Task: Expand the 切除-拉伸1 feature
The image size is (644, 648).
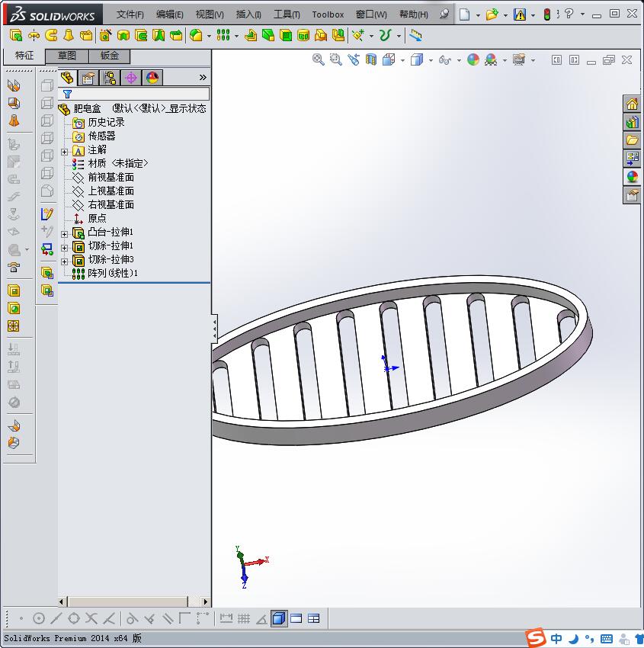Action: (x=65, y=248)
